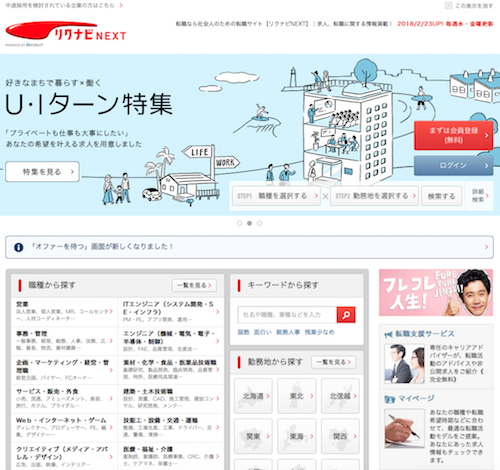Open 詳細検索 advanced search

(x=479, y=196)
